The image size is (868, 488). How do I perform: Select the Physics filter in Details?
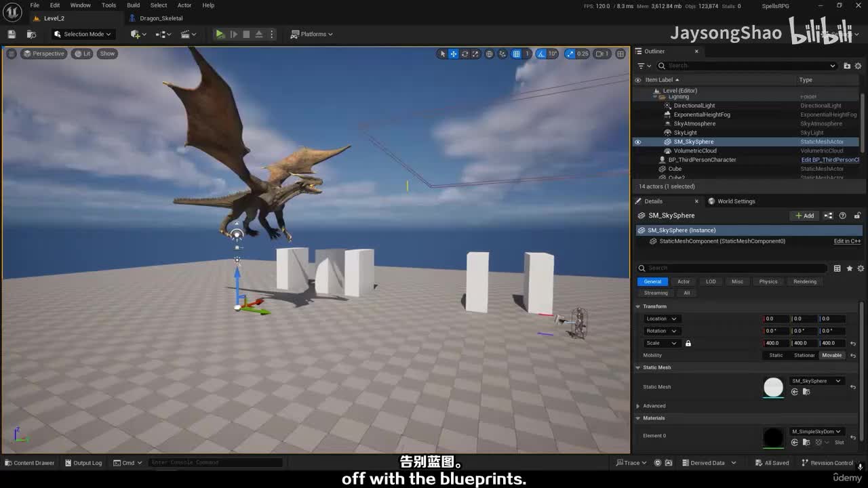(768, 281)
